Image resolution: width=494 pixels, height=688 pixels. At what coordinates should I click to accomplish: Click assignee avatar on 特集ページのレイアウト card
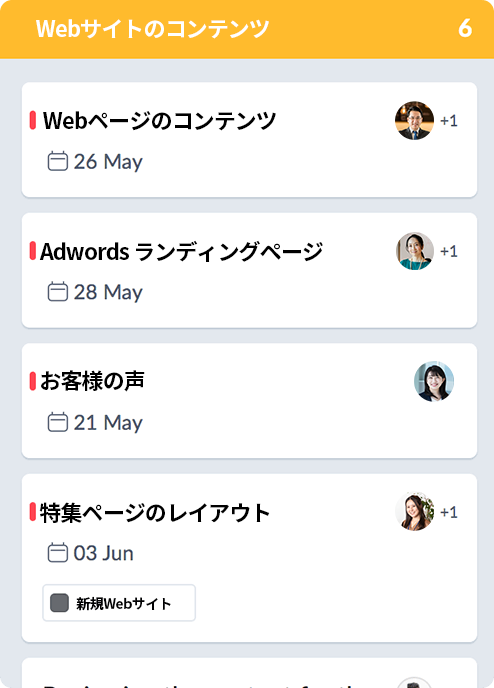(x=414, y=512)
